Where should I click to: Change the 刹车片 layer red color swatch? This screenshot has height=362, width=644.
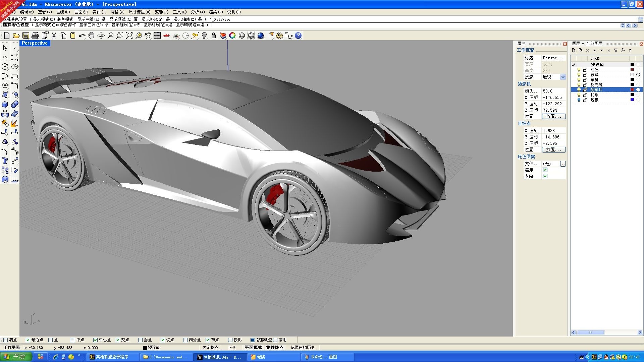[632, 90]
